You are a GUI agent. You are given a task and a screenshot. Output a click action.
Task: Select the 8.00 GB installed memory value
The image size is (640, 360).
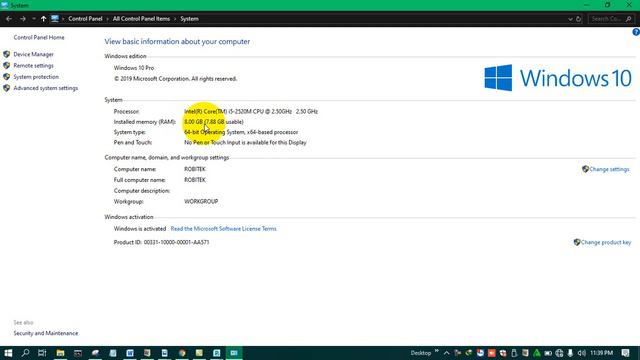click(x=214, y=122)
